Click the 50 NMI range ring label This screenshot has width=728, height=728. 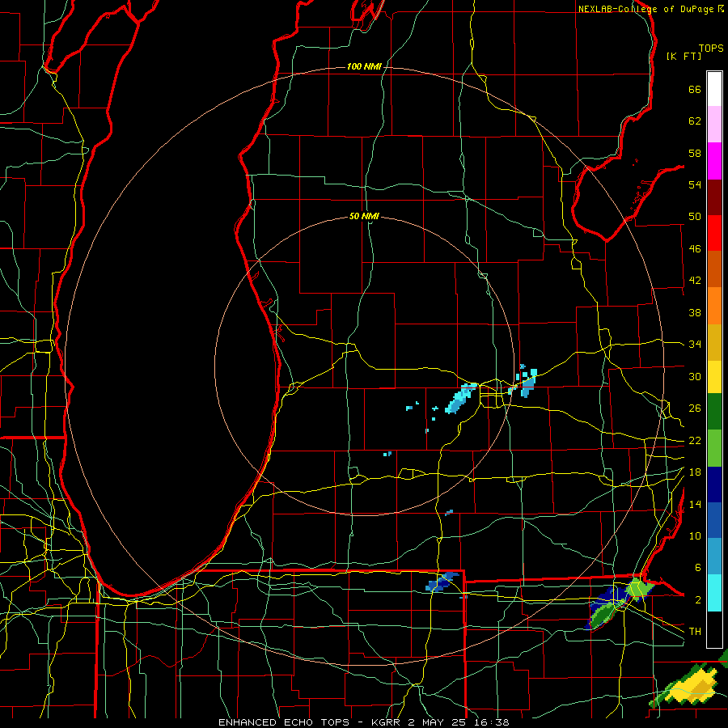364,216
